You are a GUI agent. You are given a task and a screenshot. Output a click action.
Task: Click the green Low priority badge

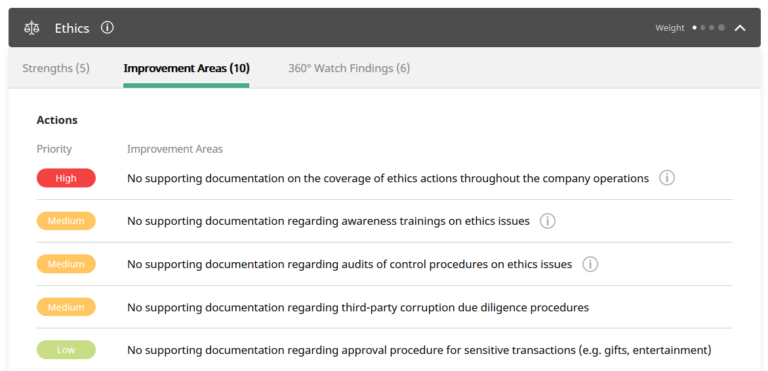coord(66,350)
